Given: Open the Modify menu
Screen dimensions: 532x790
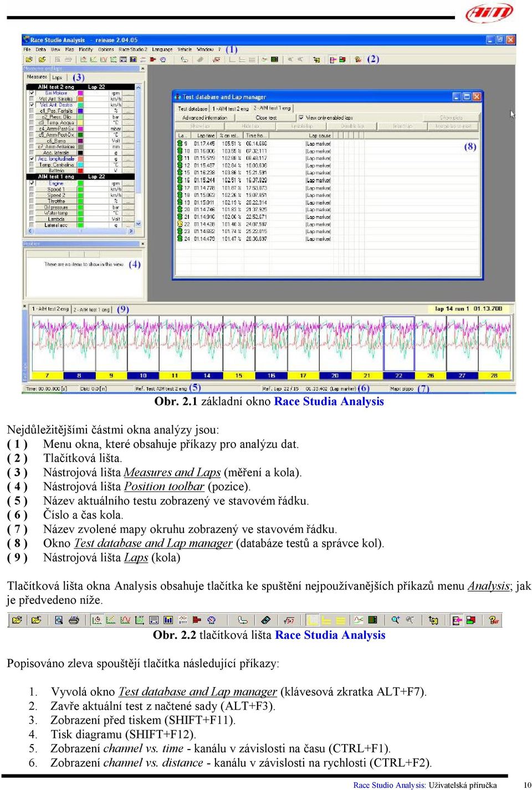Looking at the screenshot, I should click(x=86, y=49).
